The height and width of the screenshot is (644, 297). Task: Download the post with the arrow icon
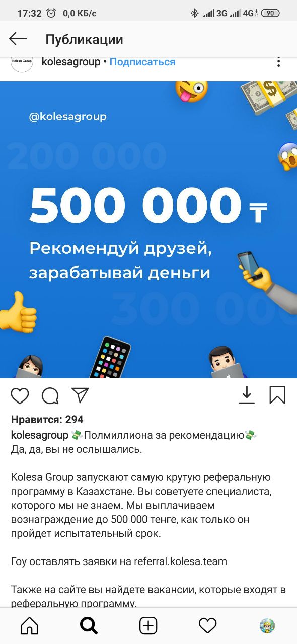pos(247,395)
